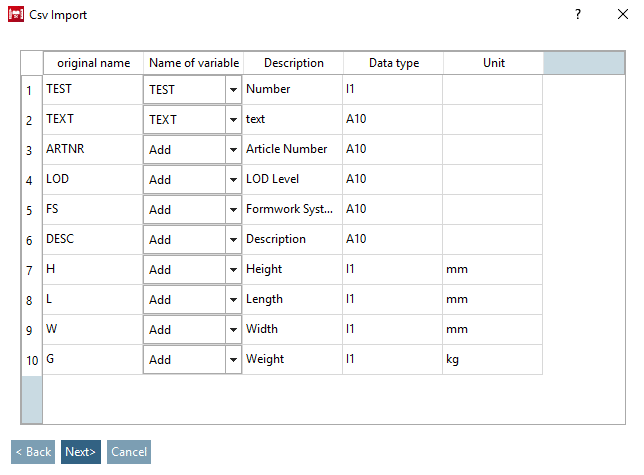Click the Unit cell showing kg
Viewport: 644px width, 475px height.
coord(492,359)
